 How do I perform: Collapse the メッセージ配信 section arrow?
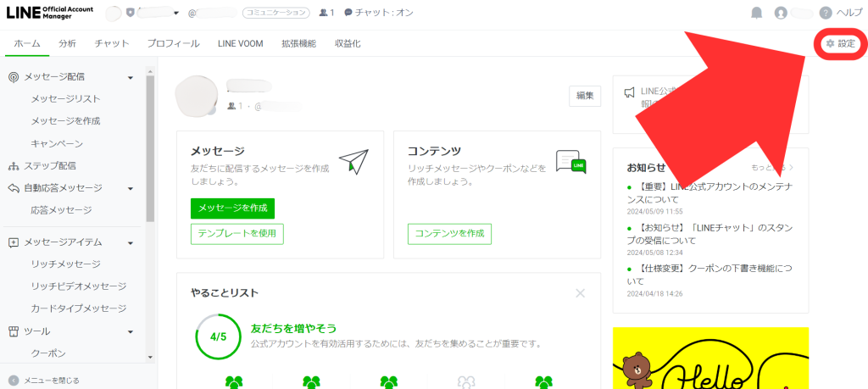(131, 78)
